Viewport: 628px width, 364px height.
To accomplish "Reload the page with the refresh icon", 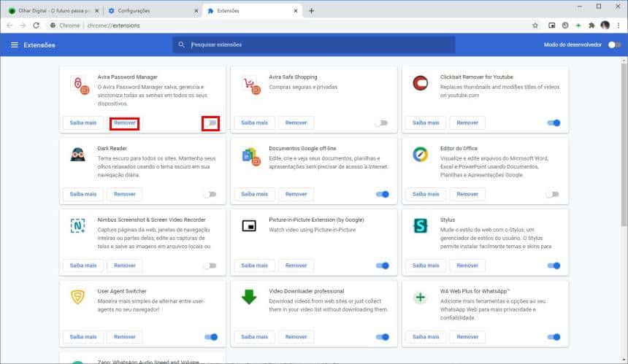I will click(36, 26).
